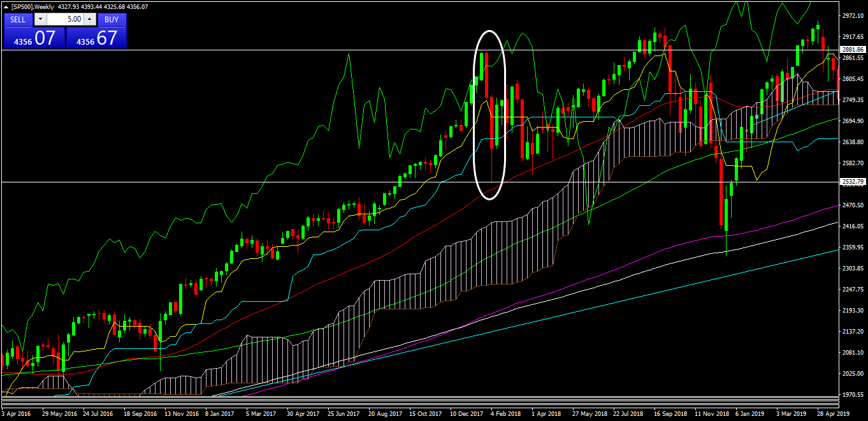Click the SELL button
The image size is (868, 421).
click(18, 19)
